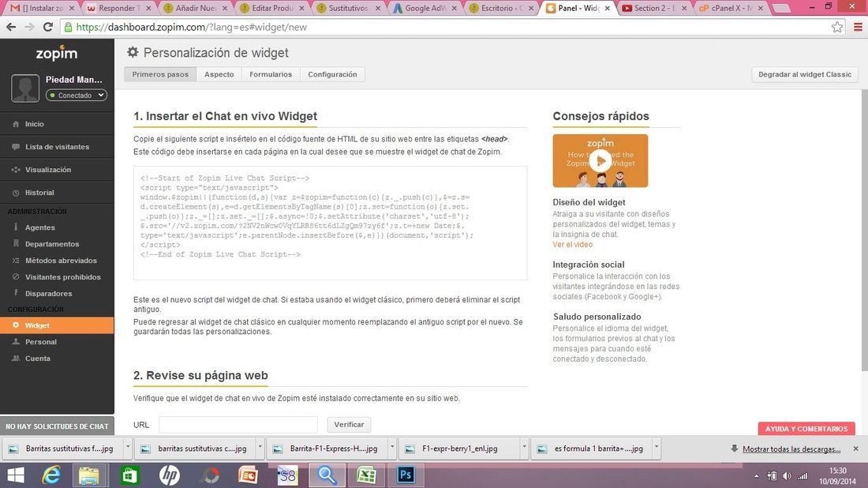Viewport: 868px width, 488px height.
Task: Open File Explorer from taskbar
Action: tap(88, 475)
